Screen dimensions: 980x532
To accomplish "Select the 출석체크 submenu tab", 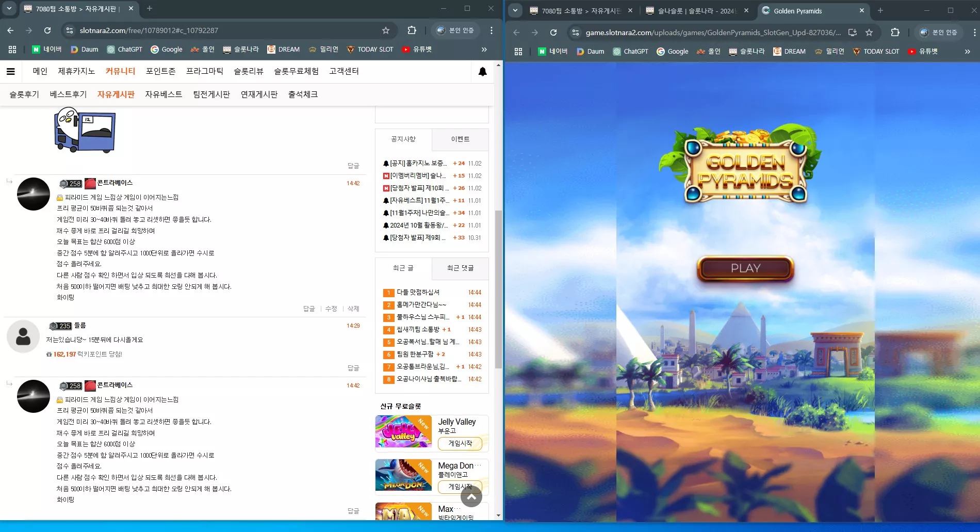I will 303,94.
